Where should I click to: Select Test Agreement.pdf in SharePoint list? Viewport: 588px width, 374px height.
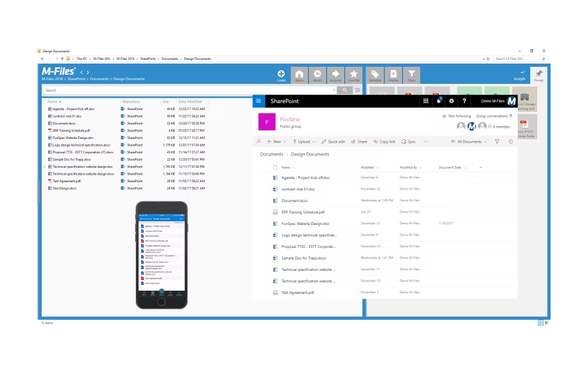298,293
